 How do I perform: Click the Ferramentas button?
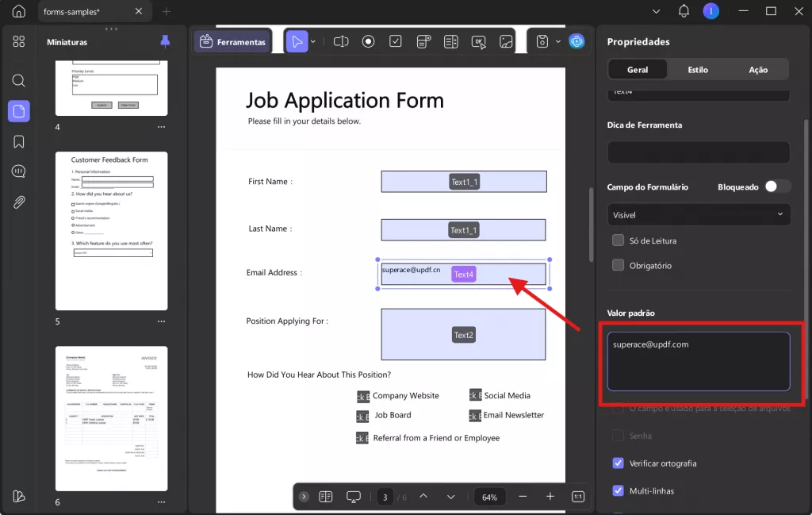232,42
